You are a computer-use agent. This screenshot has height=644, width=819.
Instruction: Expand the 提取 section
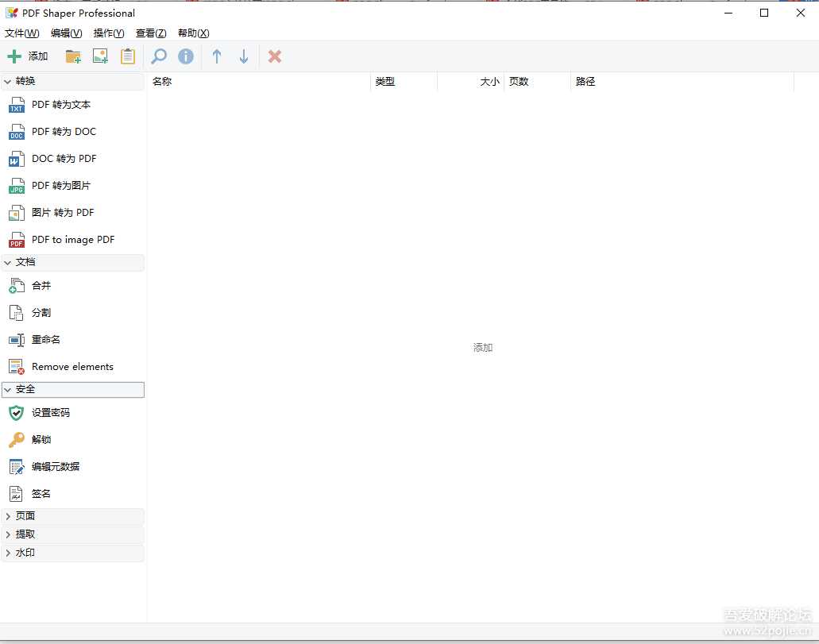pyautogui.click(x=25, y=534)
